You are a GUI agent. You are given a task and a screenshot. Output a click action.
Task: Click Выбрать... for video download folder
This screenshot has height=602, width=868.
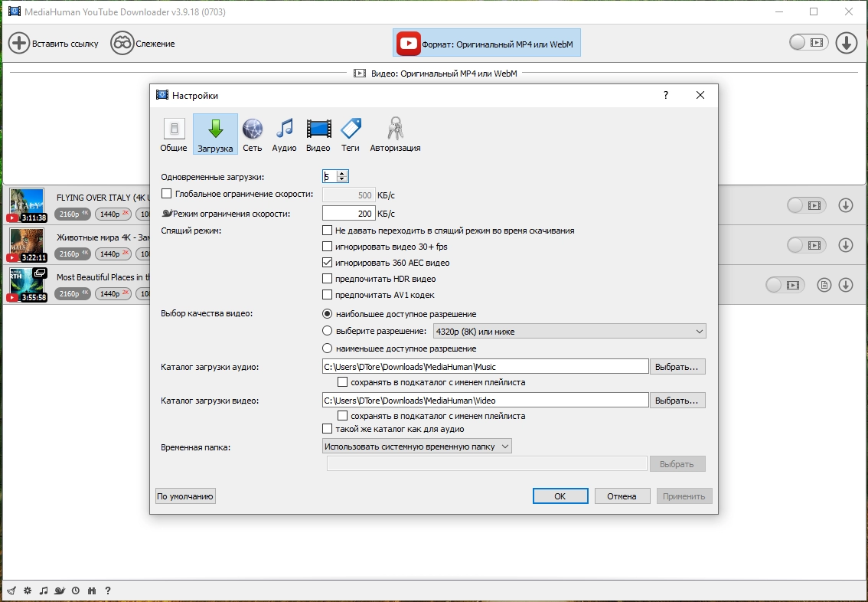click(x=677, y=401)
